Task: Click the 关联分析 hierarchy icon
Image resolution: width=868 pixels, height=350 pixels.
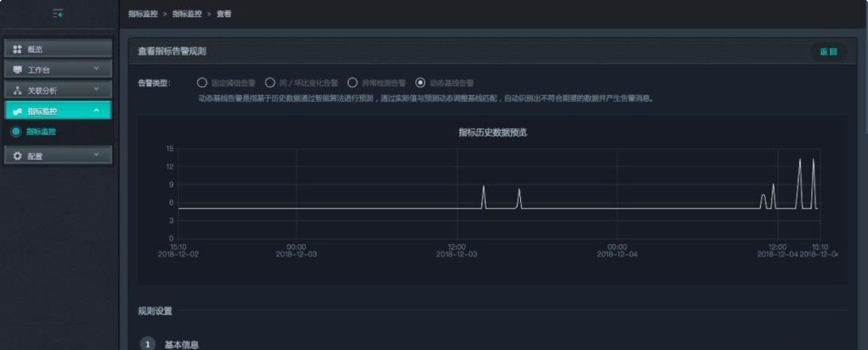Action: (x=17, y=91)
